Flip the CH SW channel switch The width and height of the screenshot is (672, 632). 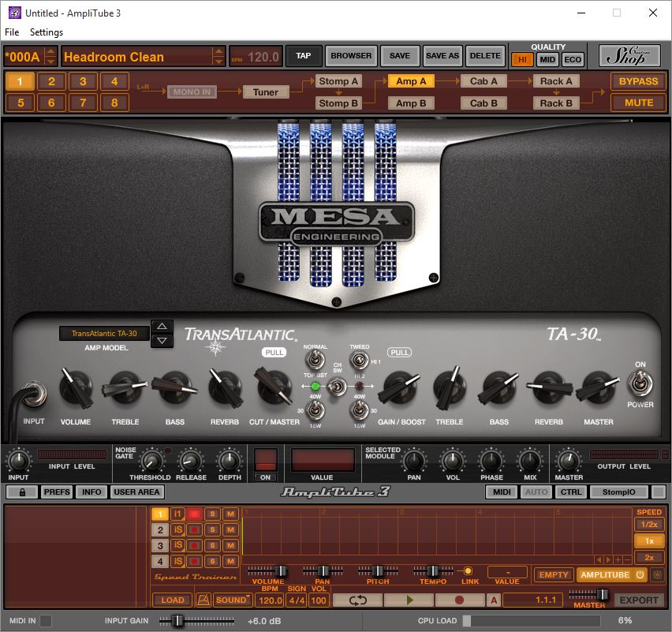tap(338, 387)
